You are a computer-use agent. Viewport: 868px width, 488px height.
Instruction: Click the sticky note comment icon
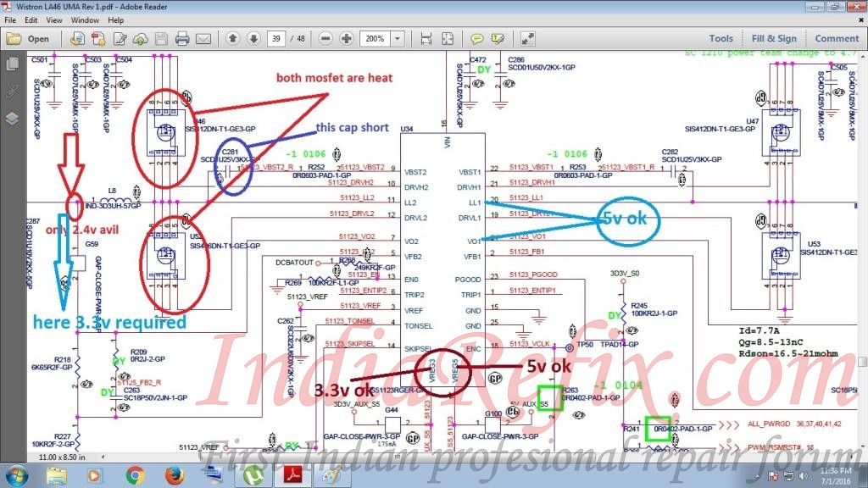476,39
